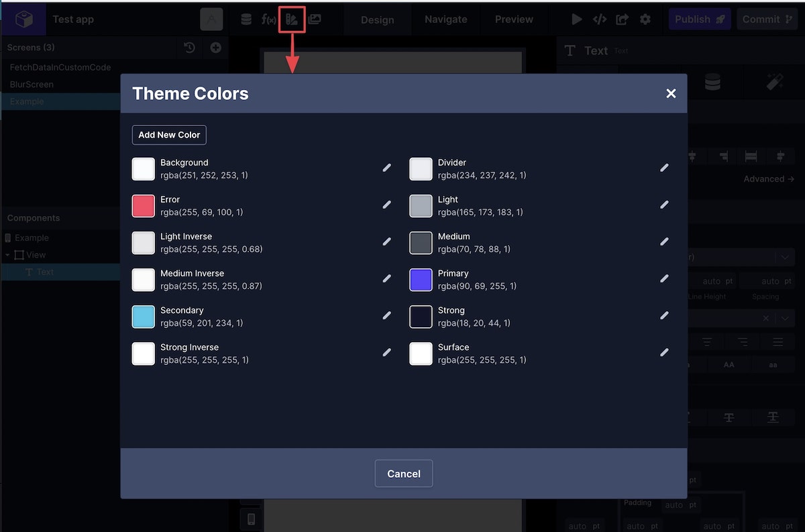Select the Primary purple color swatch
Viewport: 805px width, 532px height.
421,280
